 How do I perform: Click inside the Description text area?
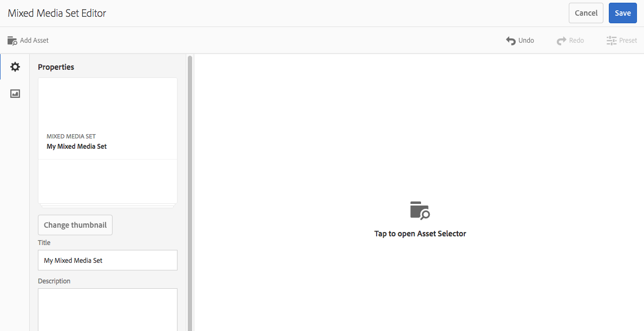[108, 310]
